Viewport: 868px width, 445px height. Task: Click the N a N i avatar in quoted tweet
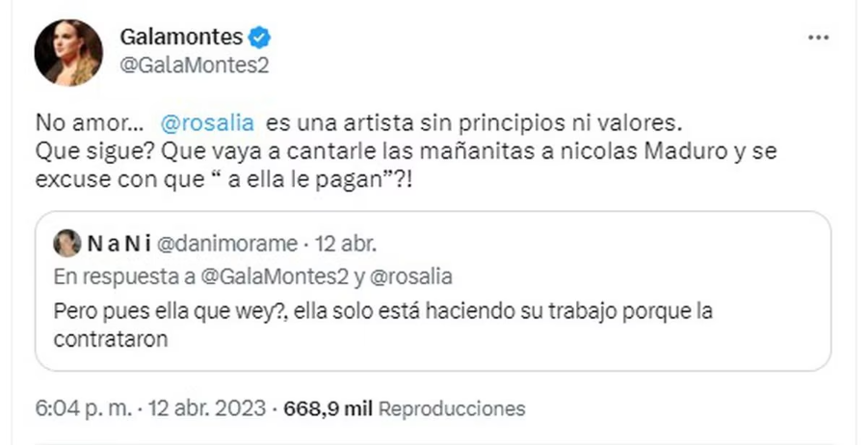click(67, 244)
